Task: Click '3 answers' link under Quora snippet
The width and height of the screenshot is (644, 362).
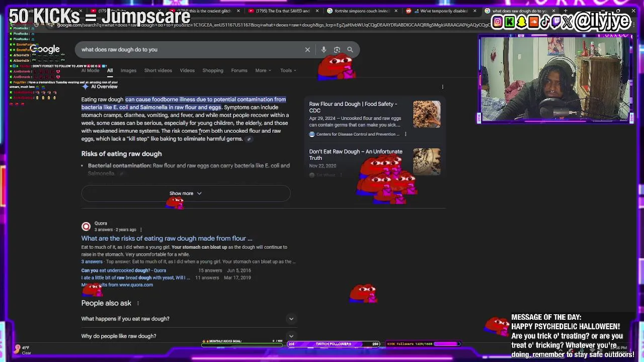Action: [92, 261]
